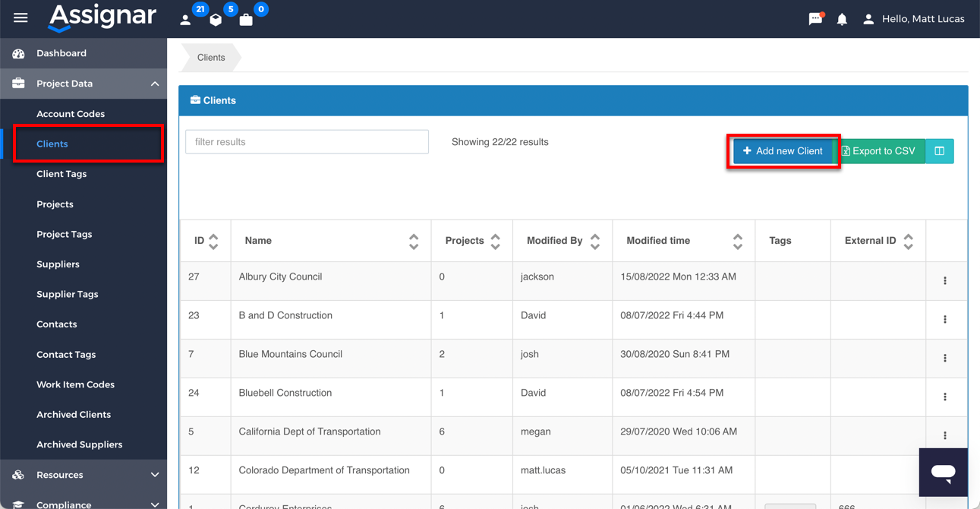The image size is (980, 509).
Task: Click the Clients breadcrumb
Action: 211,58
